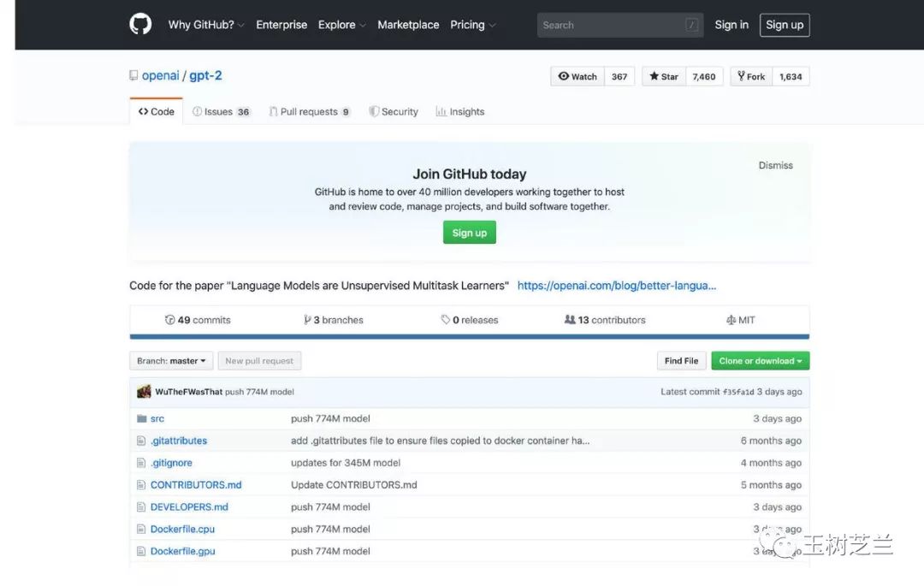The width and height of the screenshot is (924, 586).
Task: Click the src folder icon
Action: click(141, 418)
